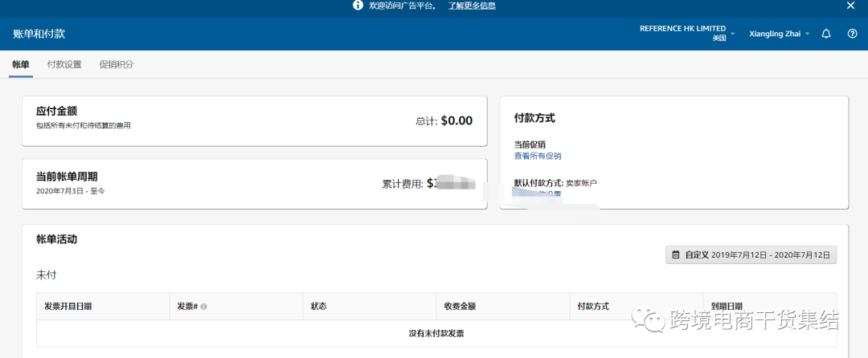Open the 自定义 date range picker

coord(751,254)
